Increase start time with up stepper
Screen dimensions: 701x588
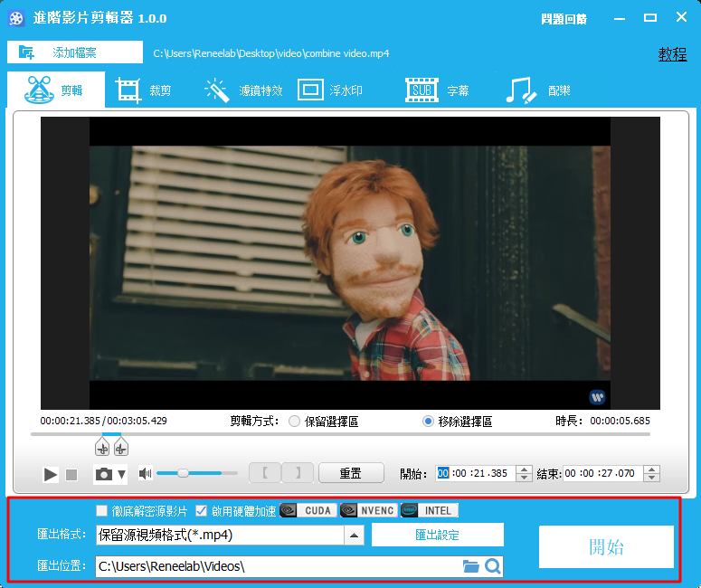click(x=524, y=469)
